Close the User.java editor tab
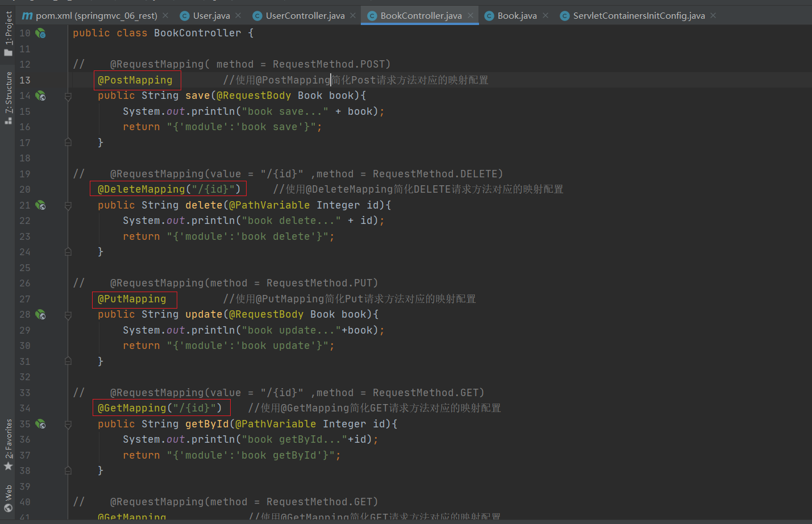 click(x=238, y=15)
